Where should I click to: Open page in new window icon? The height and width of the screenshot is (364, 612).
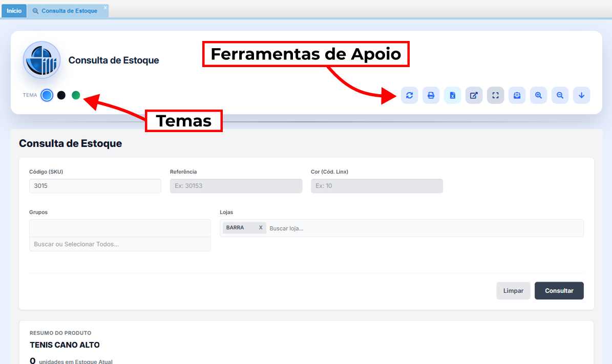coord(474,95)
